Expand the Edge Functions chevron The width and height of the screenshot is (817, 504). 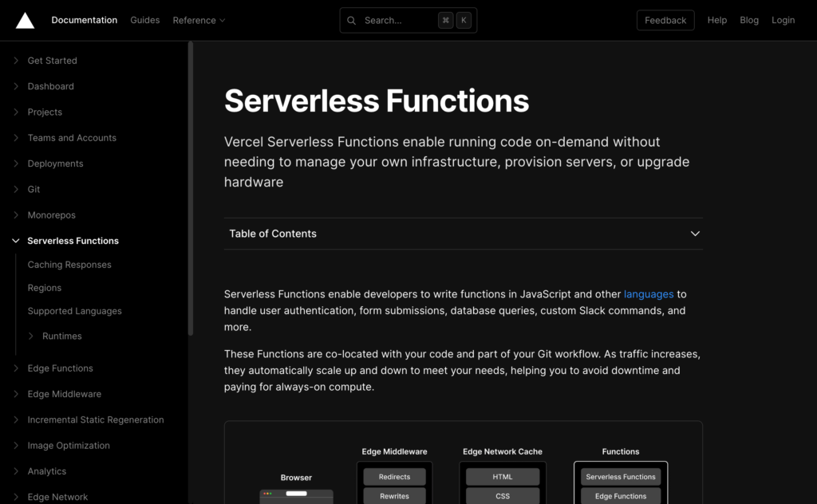pyautogui.click(x=16, y=368)
